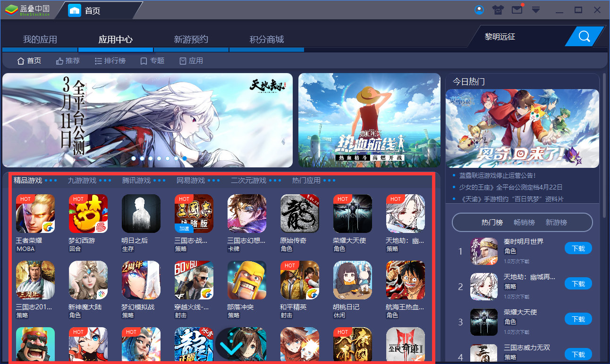Open the 王者荣耀 game icon

point(35,214)
